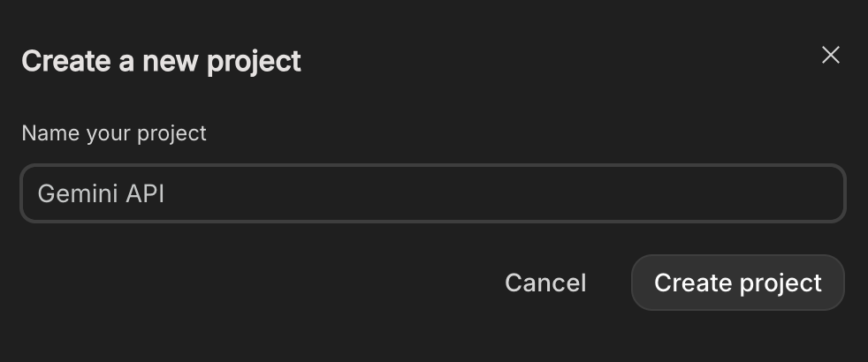Confirm project creation with Create project
868x362 pixels.
(737, 283)
